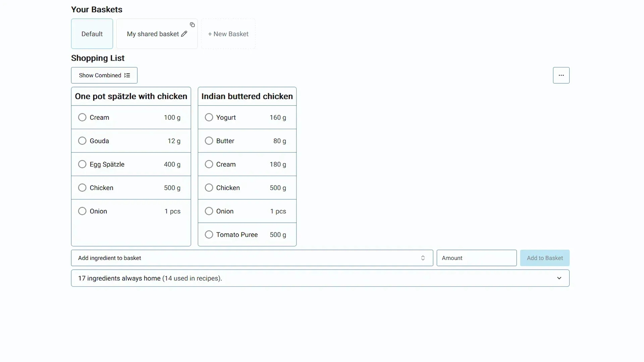This screenshot has height=362, width=644.
Task: Check off Egg Spätzle item
Action: tap(82, 164)
